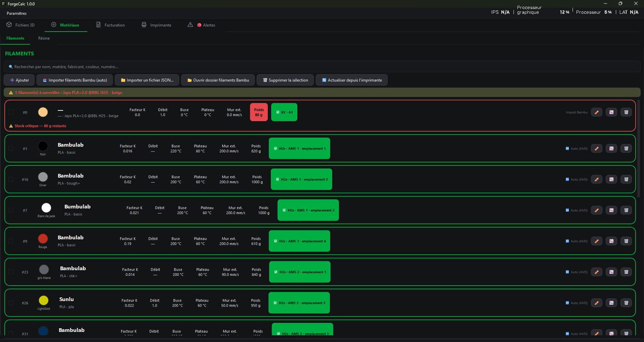The image size is (644, 342).
Task: Click the filament search field
Action: (322, 67)
